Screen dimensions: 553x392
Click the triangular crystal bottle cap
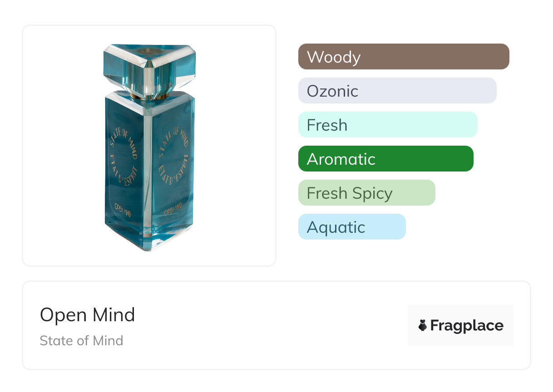pos(149,67)
